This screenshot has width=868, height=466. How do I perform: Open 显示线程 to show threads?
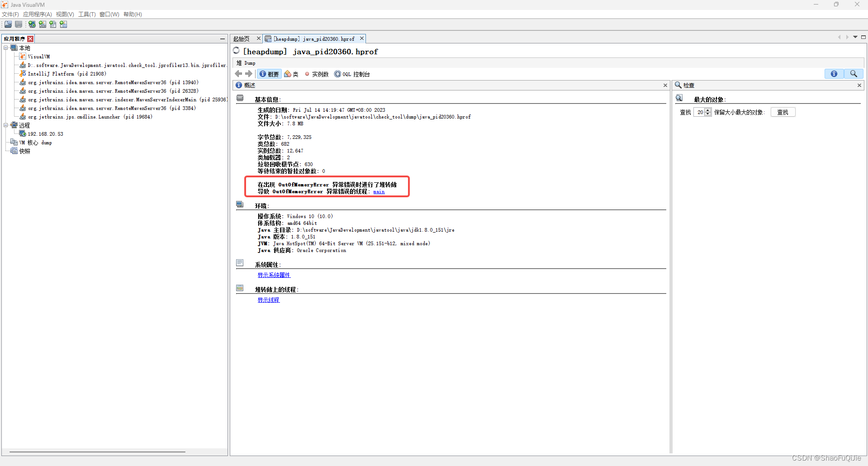coord(268,300)
